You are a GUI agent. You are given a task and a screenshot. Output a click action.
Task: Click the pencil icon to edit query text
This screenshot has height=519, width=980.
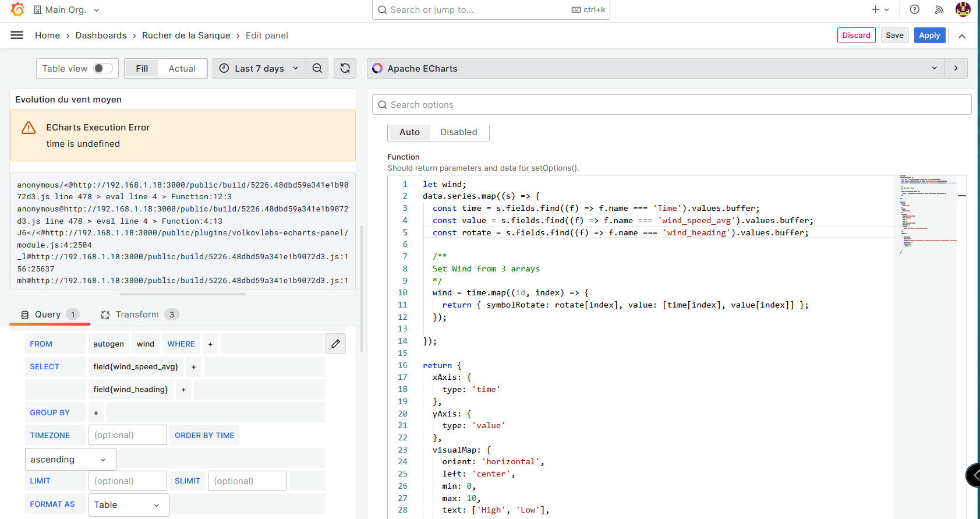[335, 344]
